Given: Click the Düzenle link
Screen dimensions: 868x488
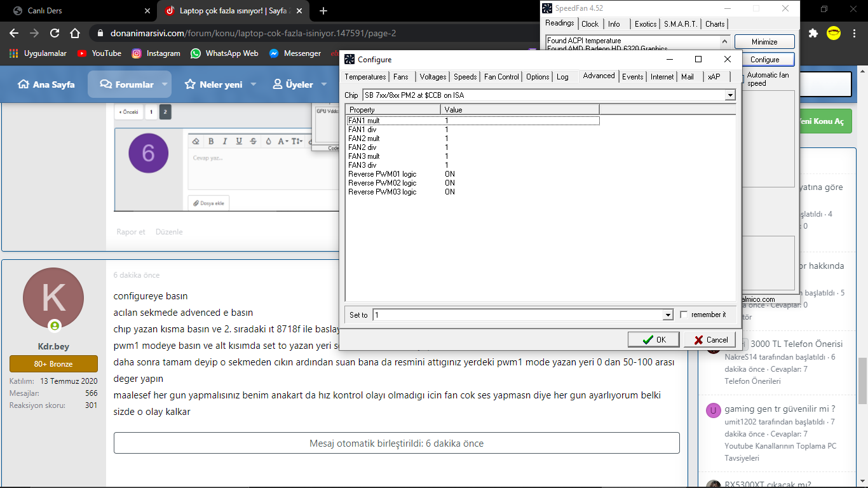Looking at the screenshot, I should (169, 232).
